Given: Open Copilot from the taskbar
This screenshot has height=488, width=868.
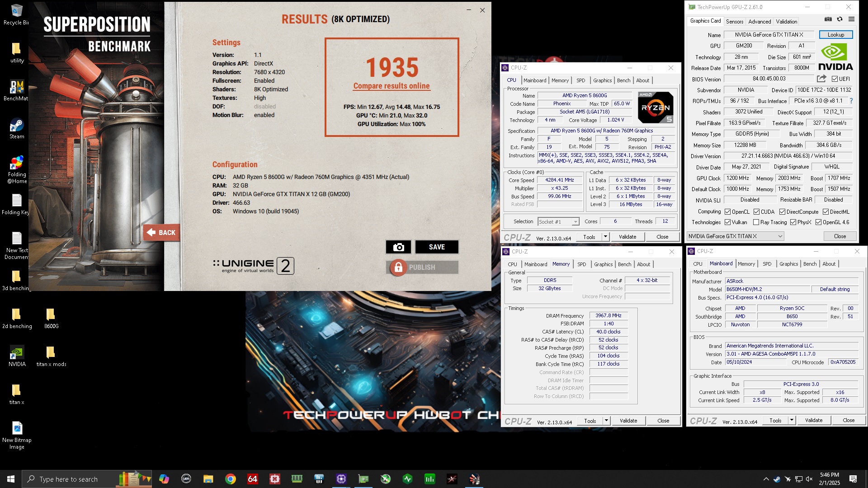Looking at the screenshot, I should tap(164, 479).
